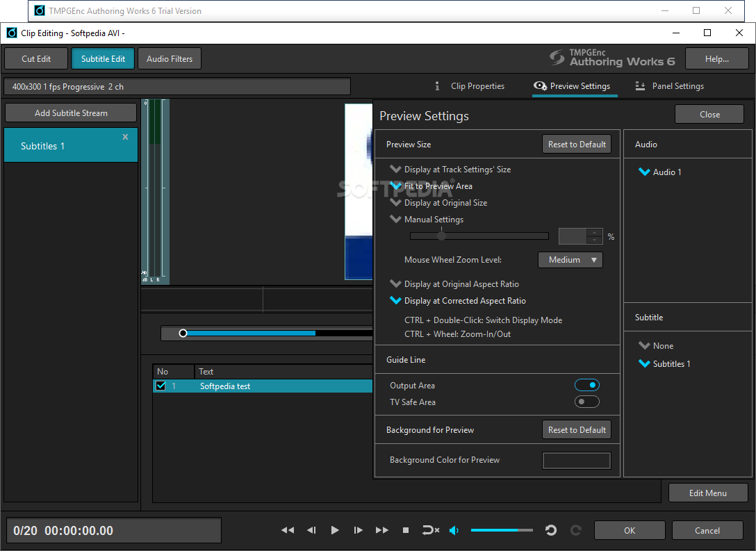756x551 pixels.
Task: Click the Text column header
Action: tap(283, 372)
